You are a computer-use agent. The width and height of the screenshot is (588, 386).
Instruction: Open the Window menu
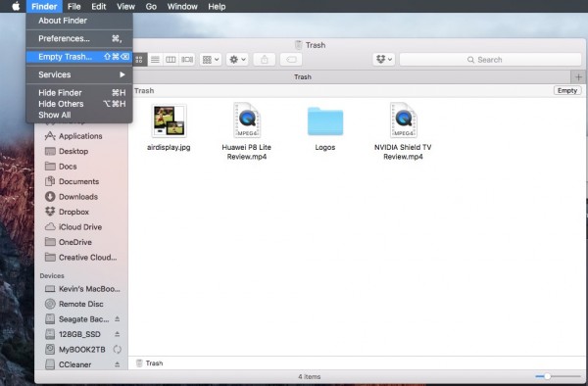click(182, 7)
